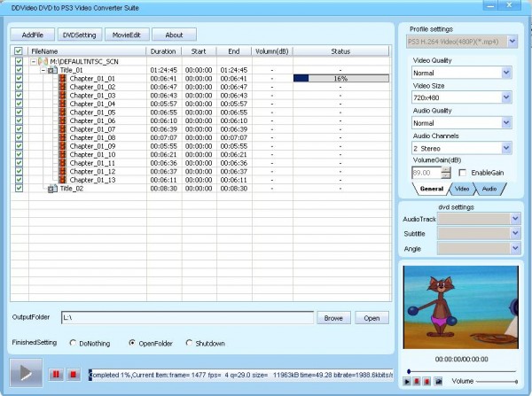The width and height of the screenshot is (532, 396).
Task: Pause the conversion with the red pause icon
Action: (55, 376)
